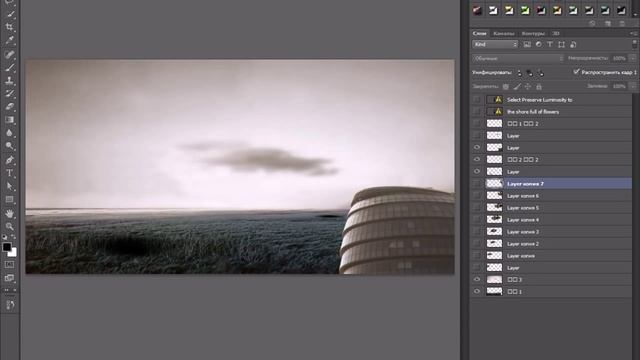Toggle Распространить кадр 1 checkbox
Viewport: 640px width, 360px height.
[x=576, y=72]
